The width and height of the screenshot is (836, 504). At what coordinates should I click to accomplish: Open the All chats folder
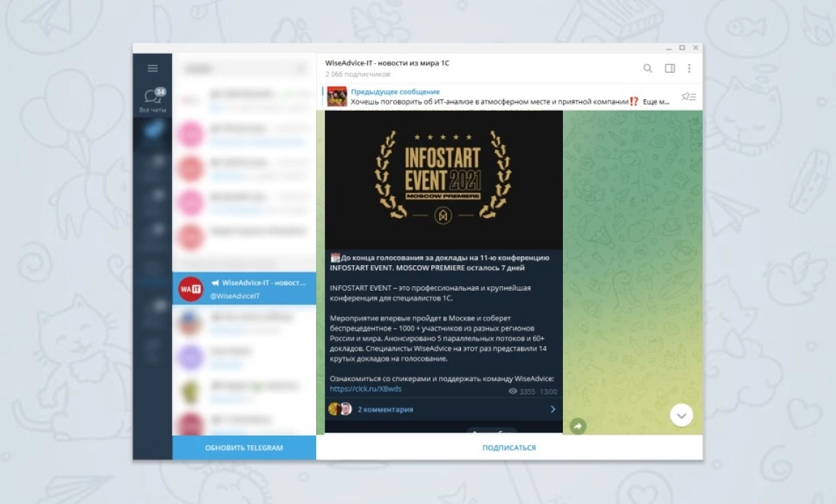click(152, 101)
